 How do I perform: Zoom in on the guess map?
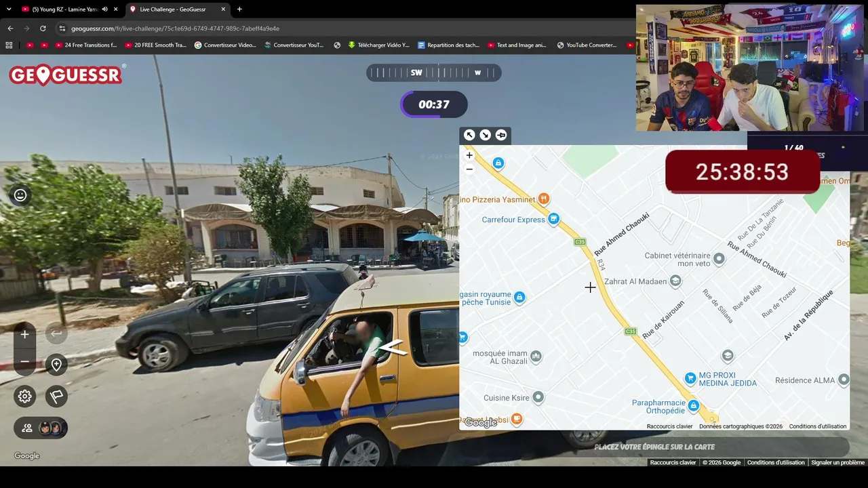tap(469, 155)
